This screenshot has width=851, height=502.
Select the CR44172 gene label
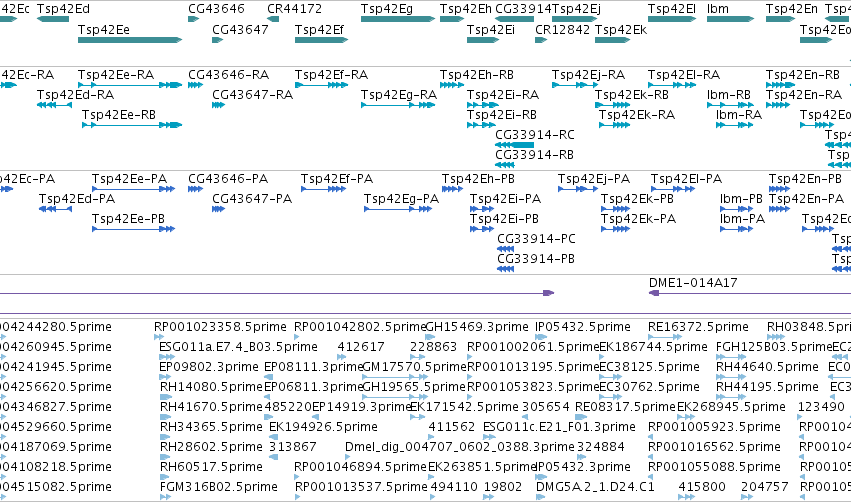coord(294,9)
